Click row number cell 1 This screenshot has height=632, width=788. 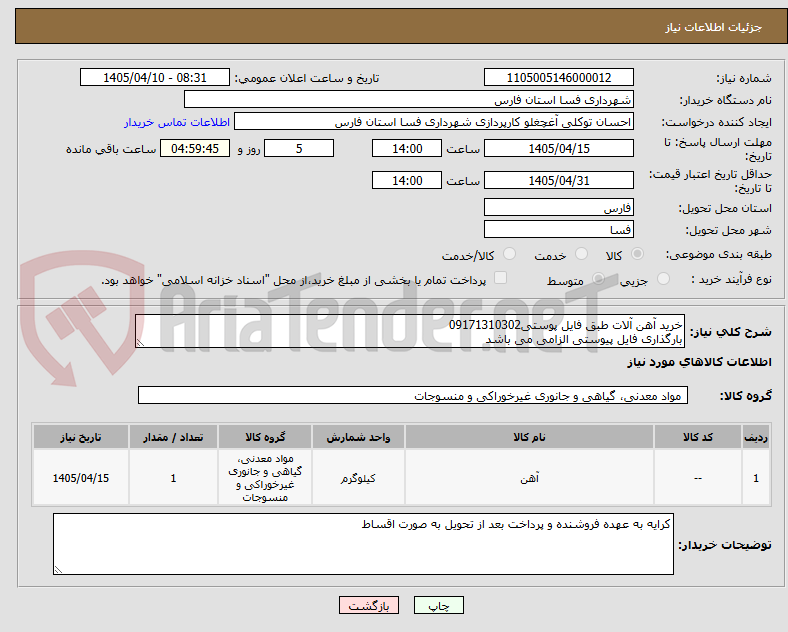point(756,478)
